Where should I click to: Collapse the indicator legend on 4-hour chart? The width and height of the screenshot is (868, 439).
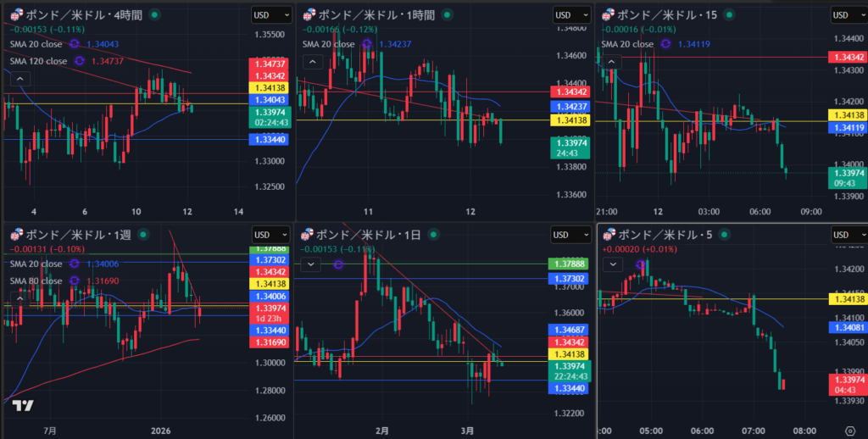[19, 78]
